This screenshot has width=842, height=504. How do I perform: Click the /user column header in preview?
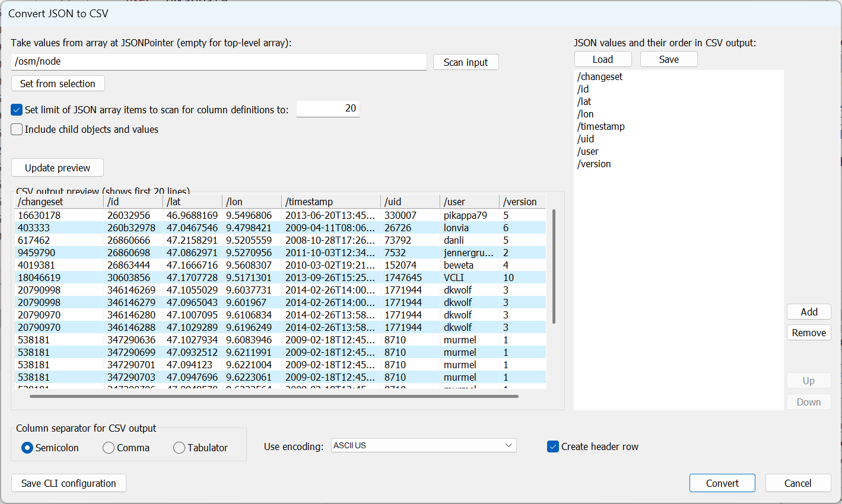coord(470,202)
